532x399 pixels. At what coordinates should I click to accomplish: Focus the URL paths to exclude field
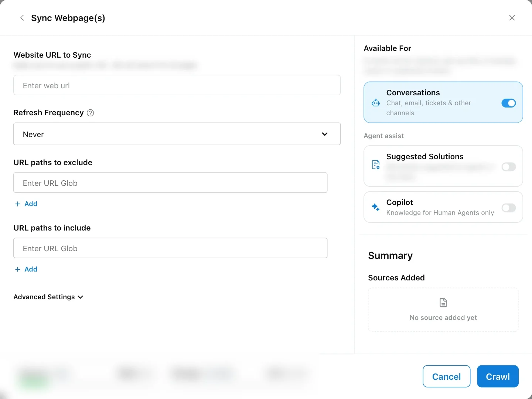[x=170, y=183]
